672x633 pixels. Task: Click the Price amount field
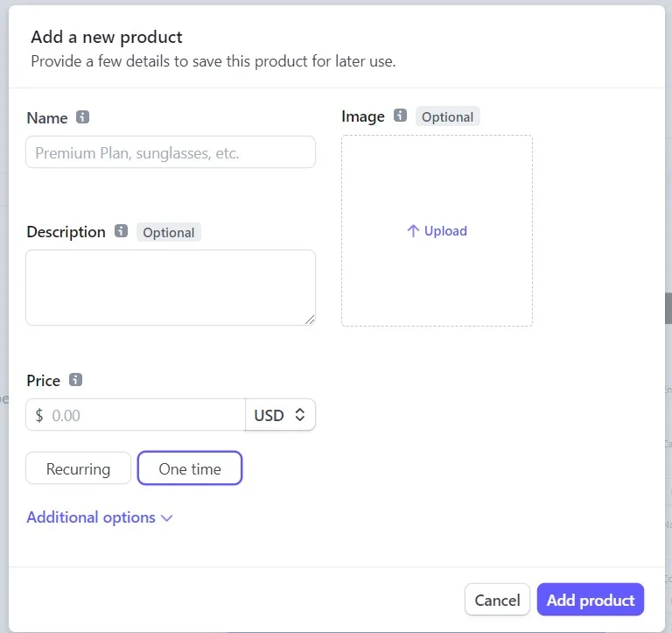point(144,415)
